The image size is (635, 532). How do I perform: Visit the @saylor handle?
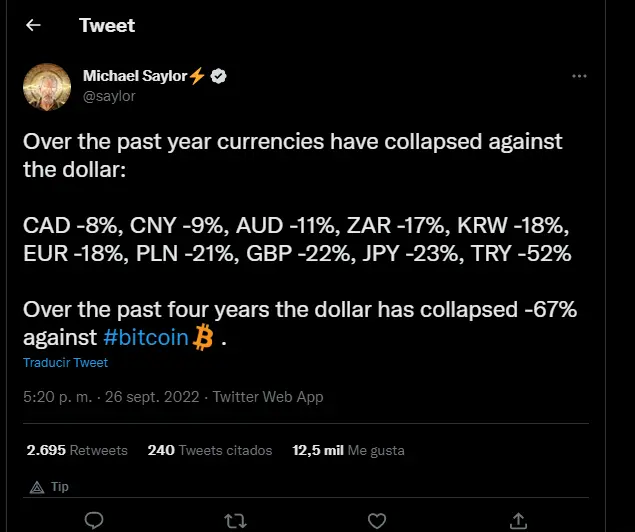(x=109, y=96)
